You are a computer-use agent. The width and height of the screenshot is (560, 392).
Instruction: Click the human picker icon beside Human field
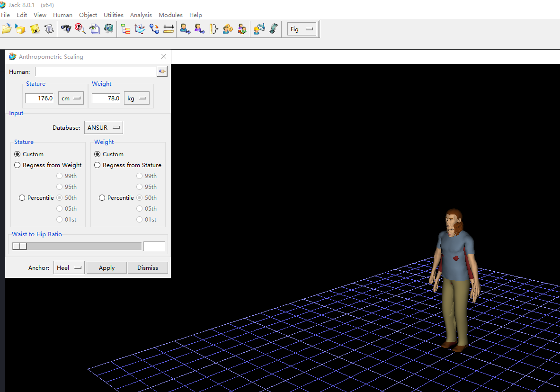[162, 71]
